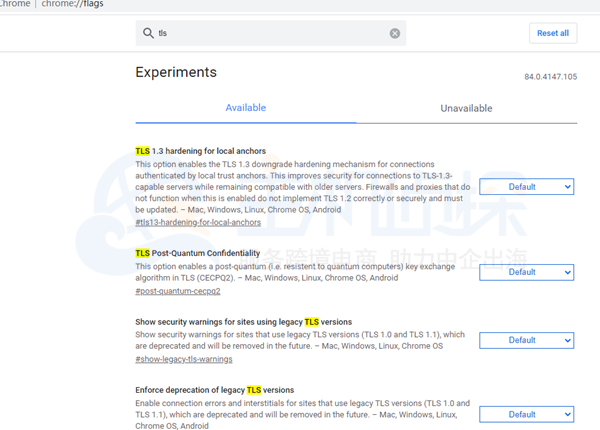
Task: Focus the flags search field containing 'tls'
Action: [x=270, y=33]
